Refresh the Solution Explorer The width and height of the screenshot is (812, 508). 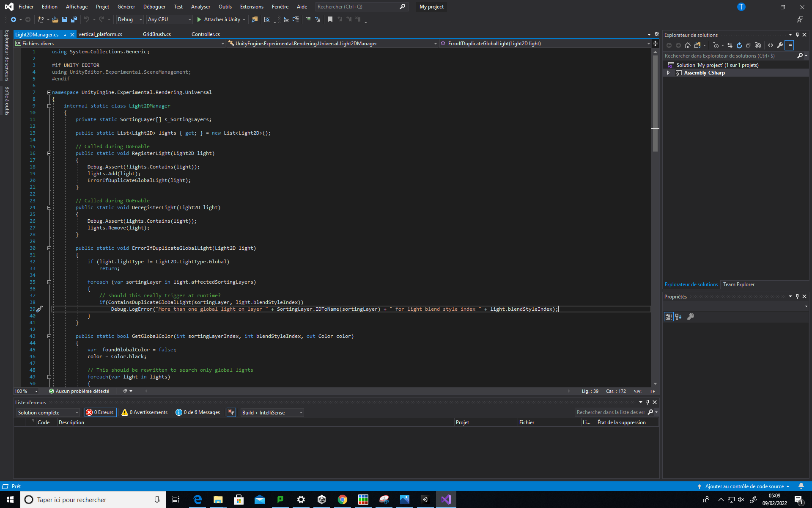pyautogui.click(x=739, y=45)
